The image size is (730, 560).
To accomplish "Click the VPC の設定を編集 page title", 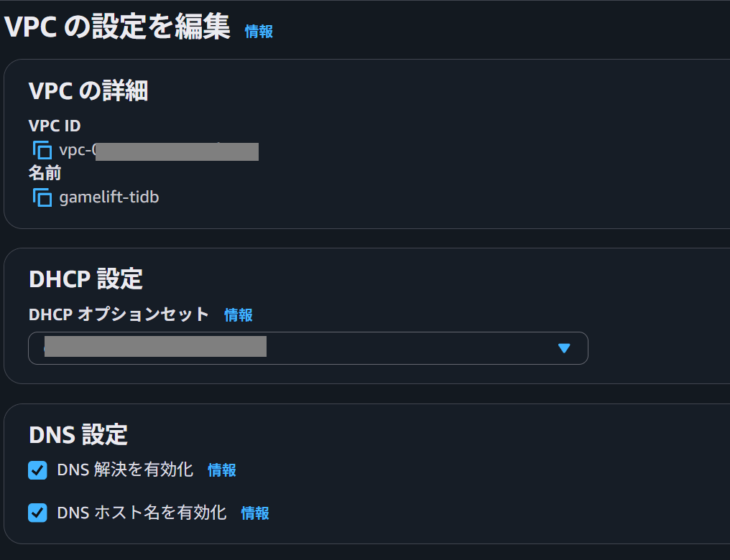I will coord(117,26).
